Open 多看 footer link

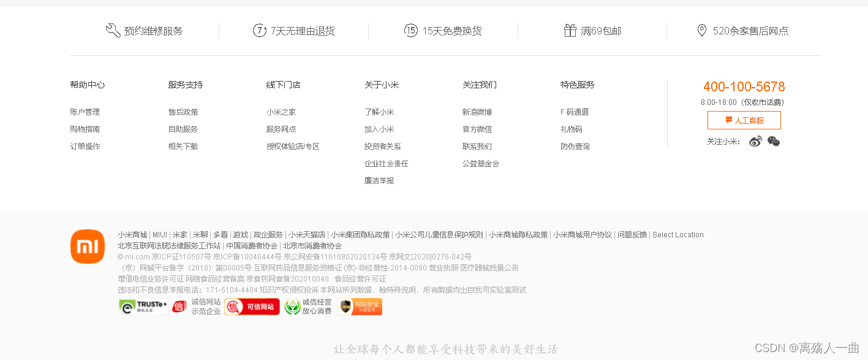221,235
